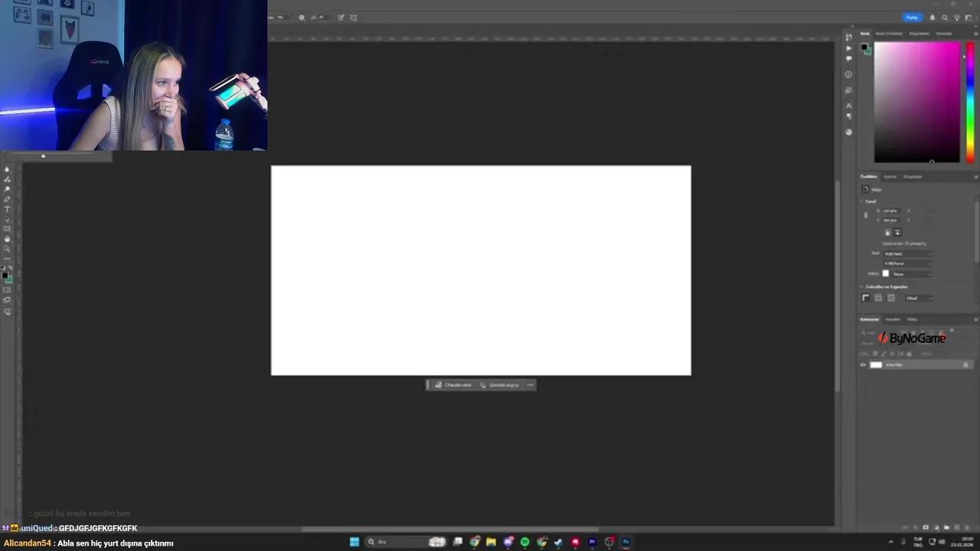Select the Blur drop tool atop left toolbar
The width and height of the screenshot is (980, 551).
[x=7, y=170]
